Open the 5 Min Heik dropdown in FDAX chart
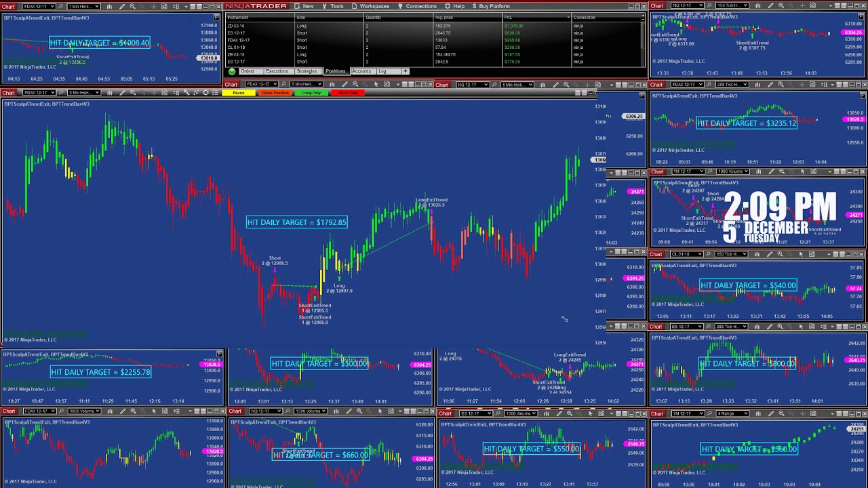The image size is (868, 488). 306,84
